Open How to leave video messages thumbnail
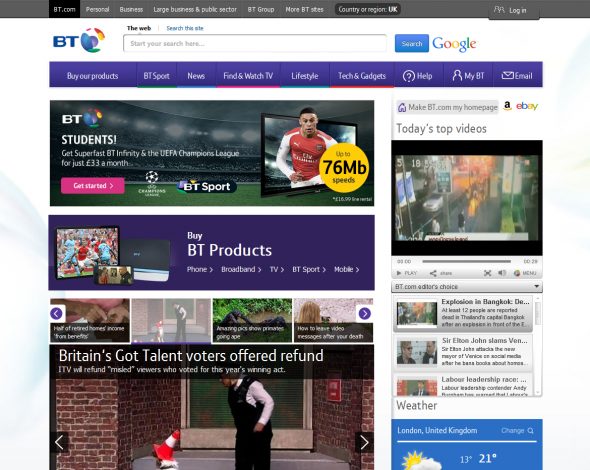This screenshot has height=470, width=590. click(333, 320)
